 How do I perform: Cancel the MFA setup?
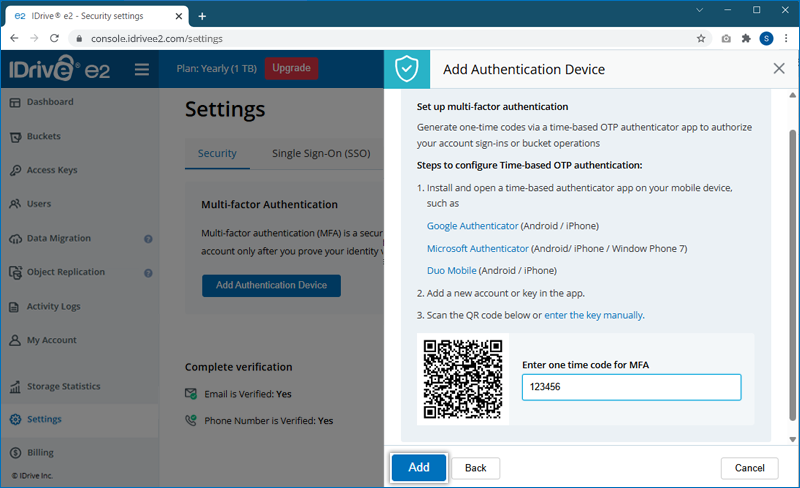point(749,468)
